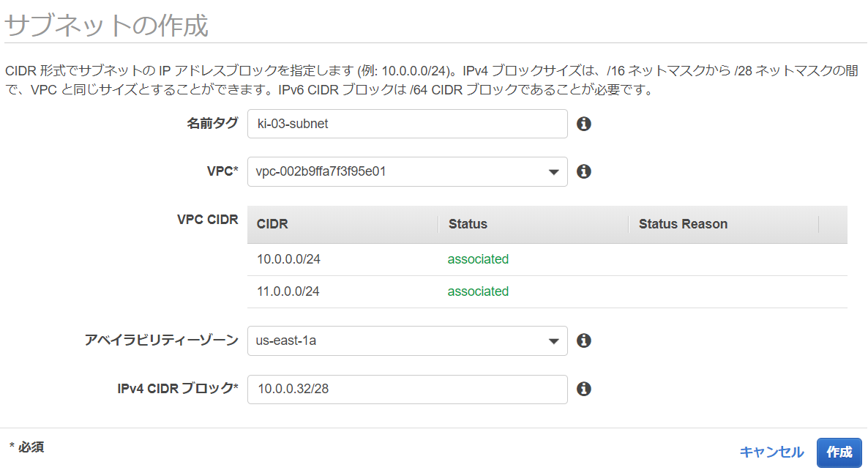Screen dimensions: 868x473
Task: Open the us-east-1a availability zone dropdown
Action: tap(408, 340)
